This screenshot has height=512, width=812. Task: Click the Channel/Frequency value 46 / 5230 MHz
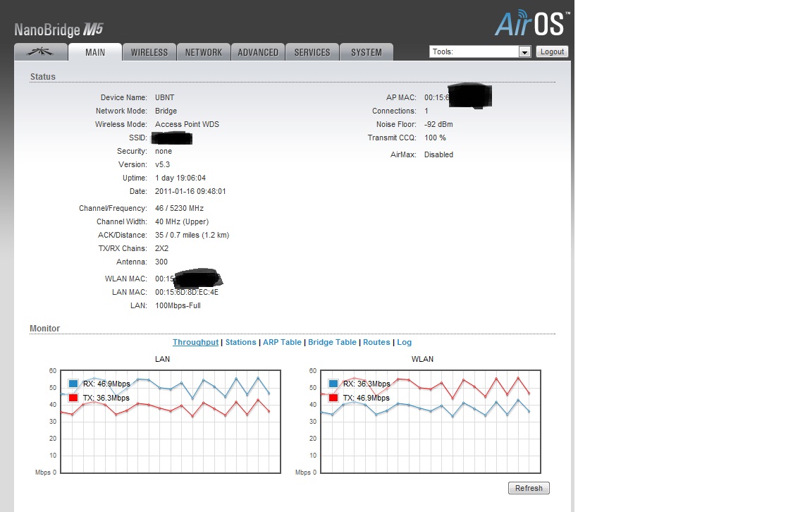(179, 208)
